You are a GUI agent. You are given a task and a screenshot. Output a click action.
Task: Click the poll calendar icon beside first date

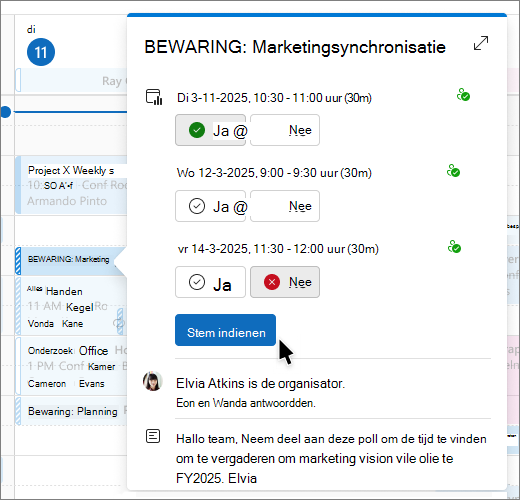pos(154,97)
